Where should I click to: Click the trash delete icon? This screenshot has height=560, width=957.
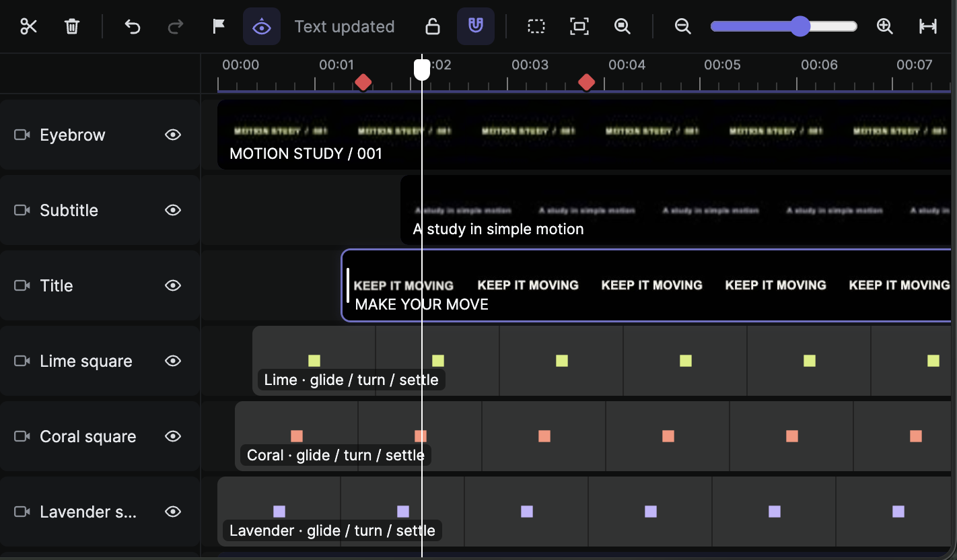click(72, 26)
